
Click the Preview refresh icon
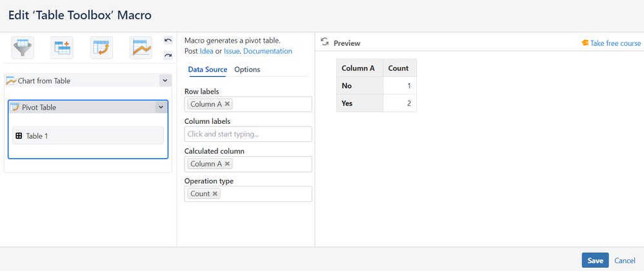click(x=325, y=42)
